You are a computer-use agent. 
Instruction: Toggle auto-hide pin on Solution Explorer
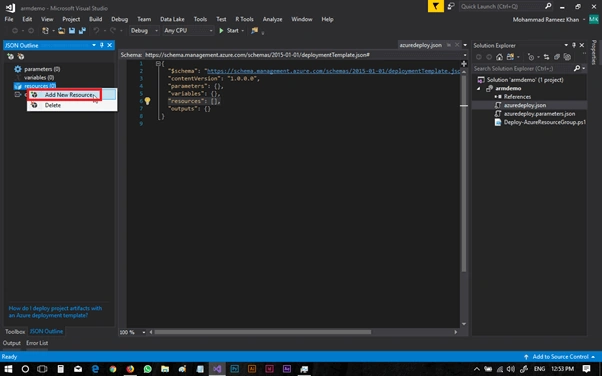574,45
